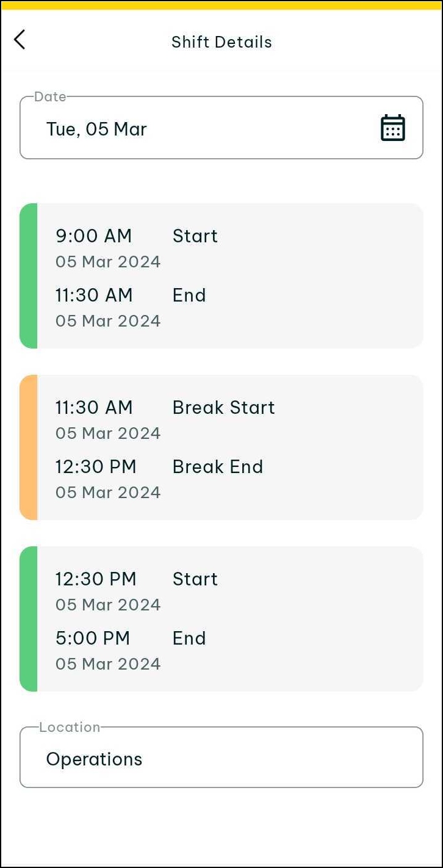Tap the back arrow icon
This screenshot has width=443, height=868.
pyautogui.click(x=20, y=40)
